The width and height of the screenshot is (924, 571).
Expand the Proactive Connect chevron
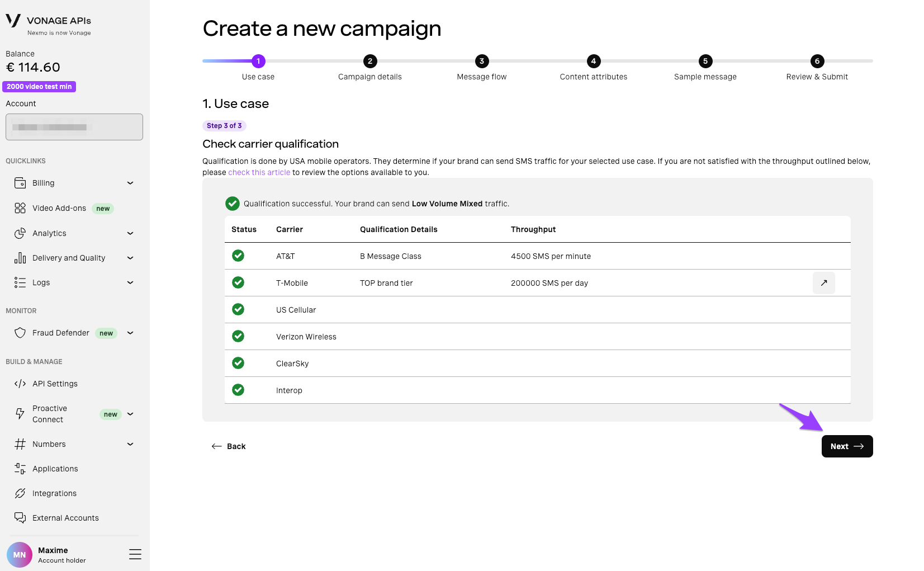tap(130, 414)
